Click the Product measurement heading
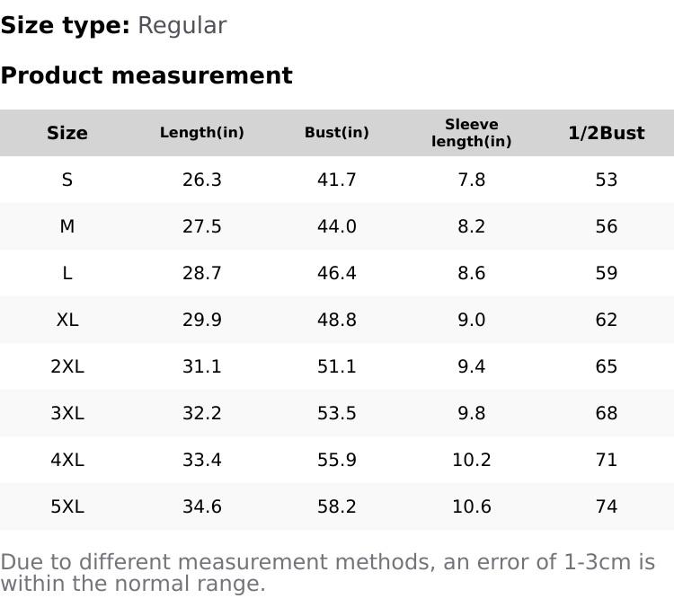This screenshot has width=674, height=616. (146, 75)
